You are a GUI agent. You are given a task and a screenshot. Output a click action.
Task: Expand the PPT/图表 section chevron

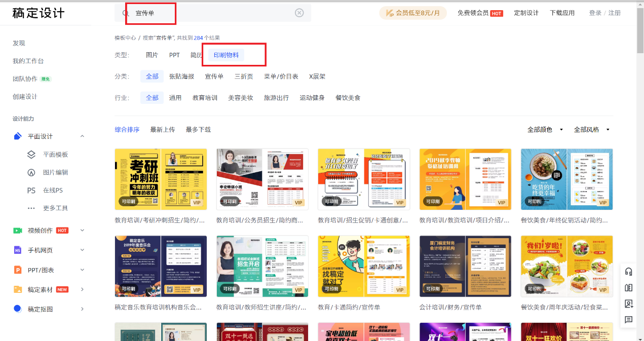click(82, 270)
